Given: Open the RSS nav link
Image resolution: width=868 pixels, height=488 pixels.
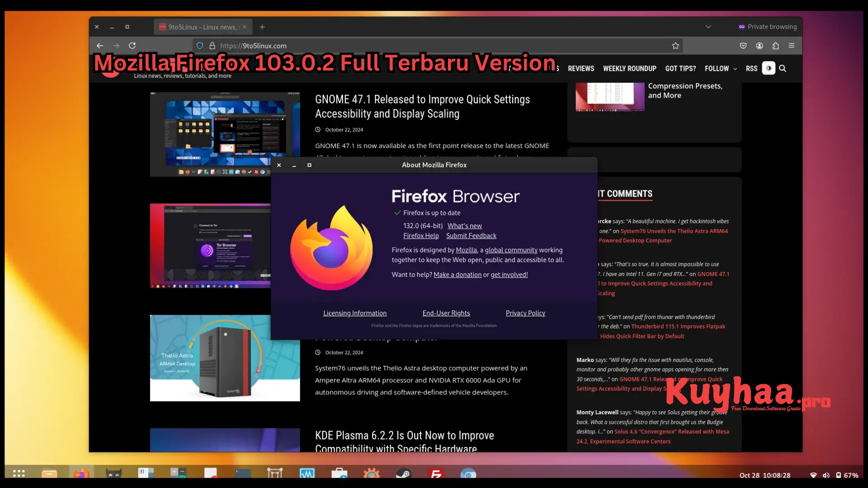Looking at the screenshot, I should [x=751, y=69].
